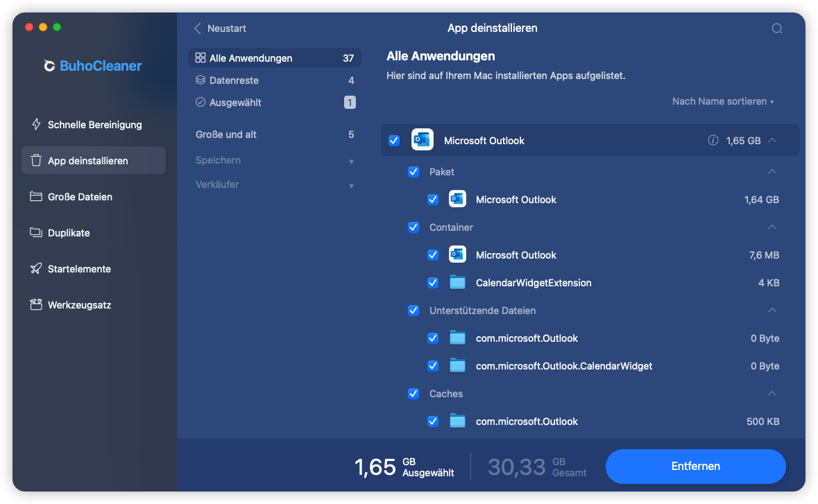This screenshot has width=818, height=504.
Task: Click the folder icon of com.microsoft.Outlook 0 Byte
Action: [x=457, y=338]
